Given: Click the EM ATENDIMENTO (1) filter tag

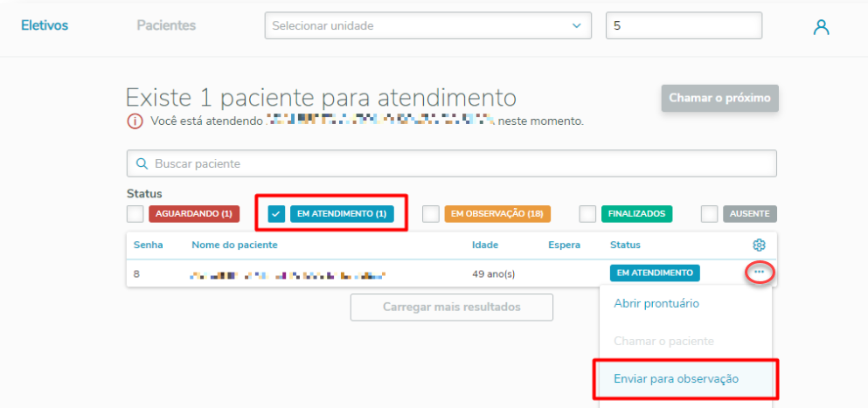Looking at the screenshot, I should (342, 214).
